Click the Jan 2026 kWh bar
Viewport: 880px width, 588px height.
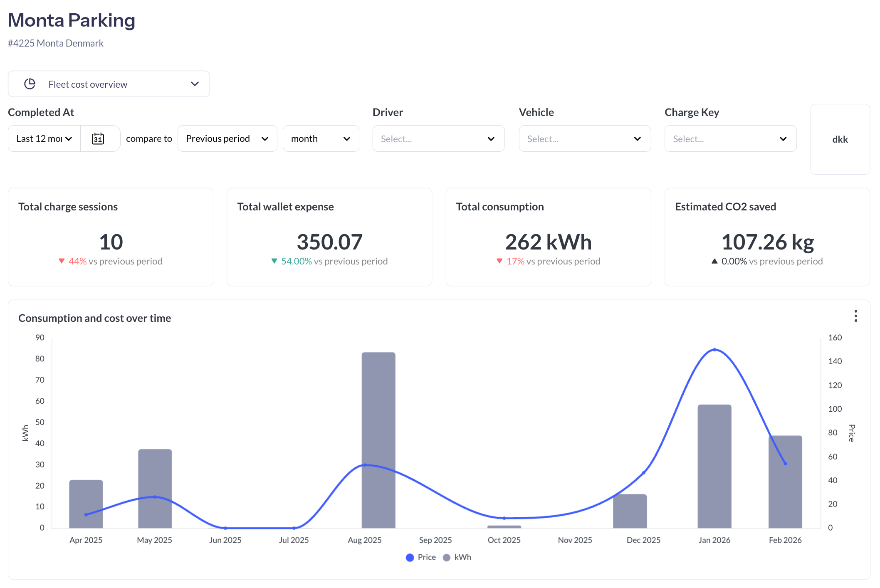coord(714,467)
